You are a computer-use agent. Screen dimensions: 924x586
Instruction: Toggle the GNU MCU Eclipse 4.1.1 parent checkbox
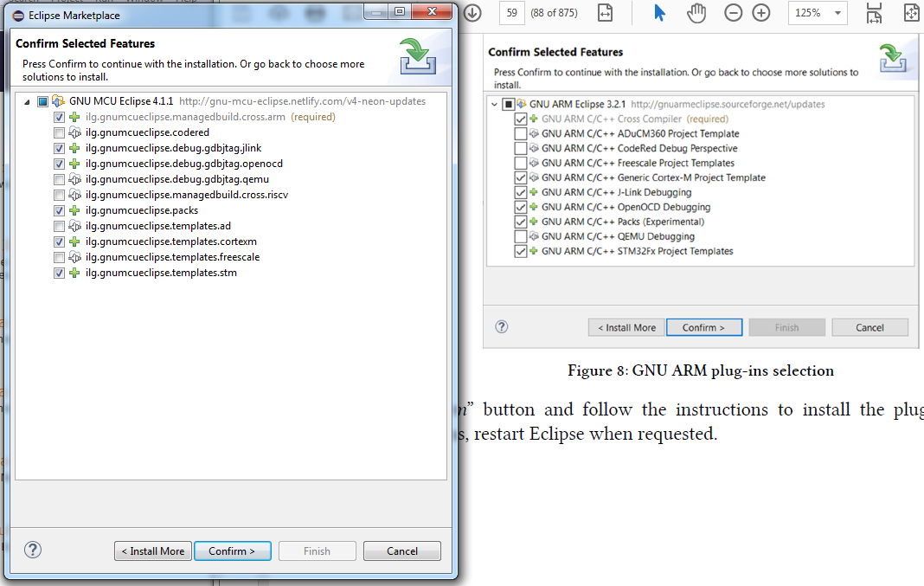43,101
